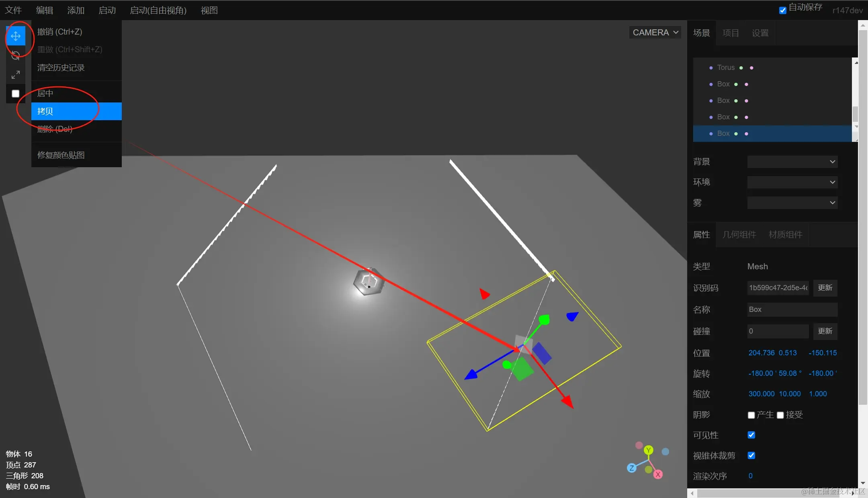The height and width of the screenshot is (498, 868).
Task: Toggle the local space checkbox in toolbar
Action: click(16, 94)
